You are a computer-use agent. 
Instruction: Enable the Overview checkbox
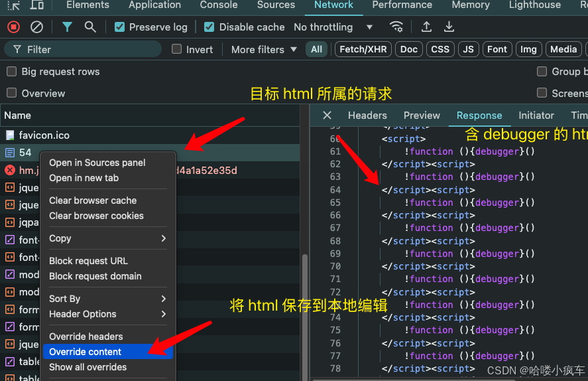(x=12, y=93)
